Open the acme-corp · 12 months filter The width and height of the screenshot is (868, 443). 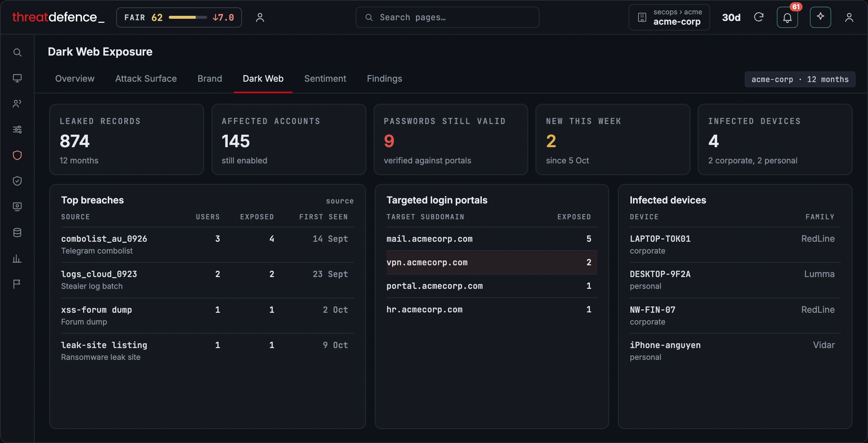[800, 79]
